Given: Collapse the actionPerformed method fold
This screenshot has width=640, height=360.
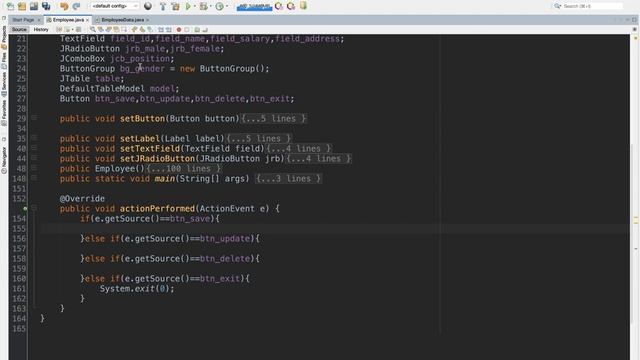Looking at the screenshot, I should point(34,208).
